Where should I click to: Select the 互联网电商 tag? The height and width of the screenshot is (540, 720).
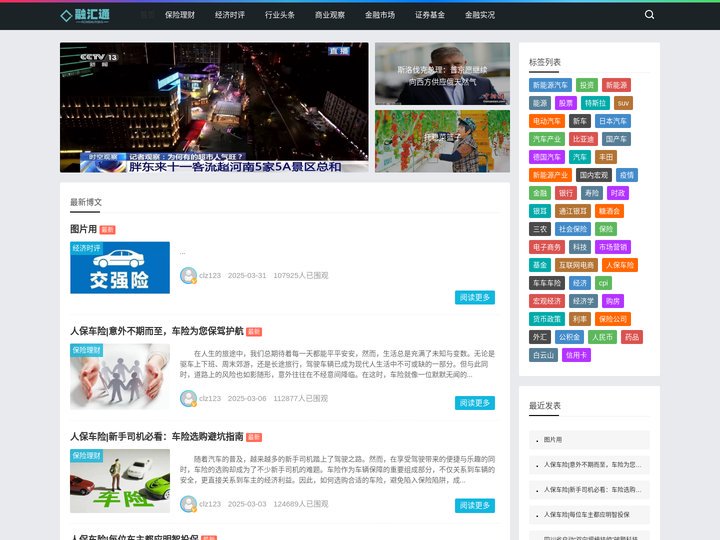pos(576,265)
